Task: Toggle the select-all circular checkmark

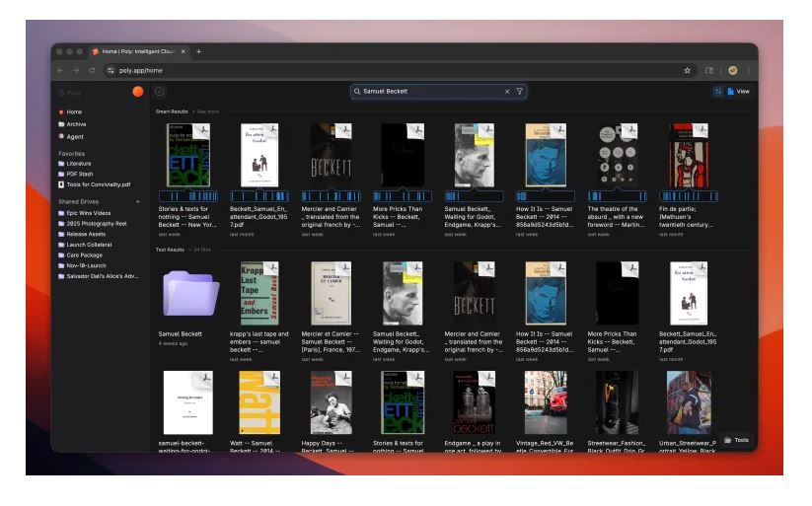Action: pos(160,91)
